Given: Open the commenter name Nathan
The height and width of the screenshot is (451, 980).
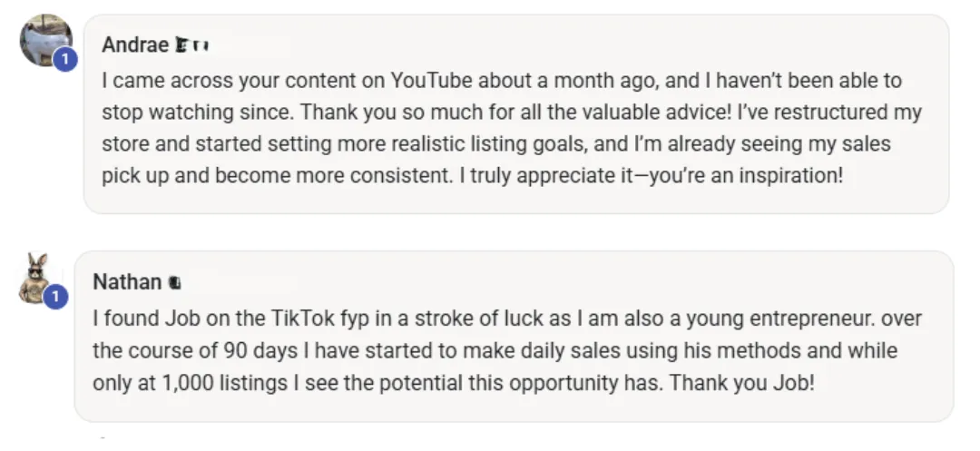Looking at the screenshot, I should (127, 282).
